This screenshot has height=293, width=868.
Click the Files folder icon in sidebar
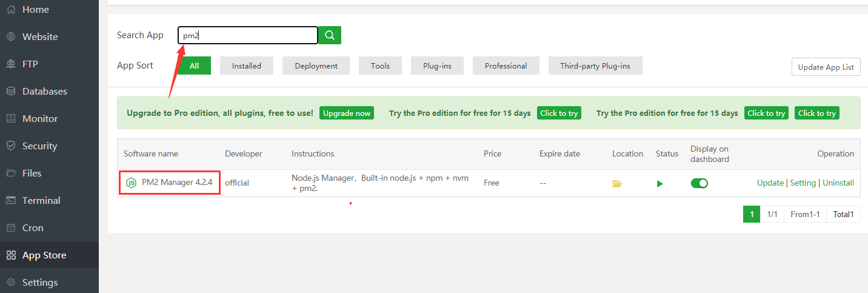[11, 173]
